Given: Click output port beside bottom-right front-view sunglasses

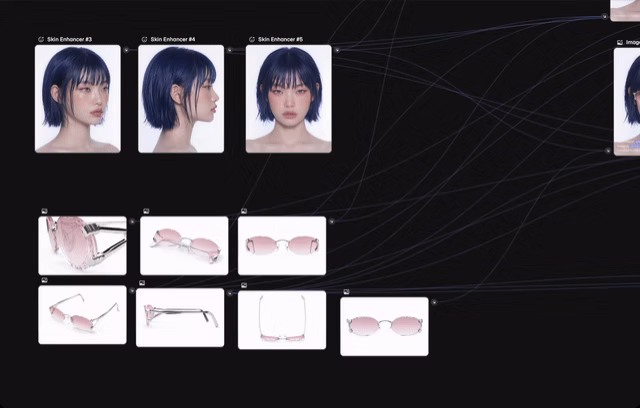Looking at the screenshot, I should [434, 302].
